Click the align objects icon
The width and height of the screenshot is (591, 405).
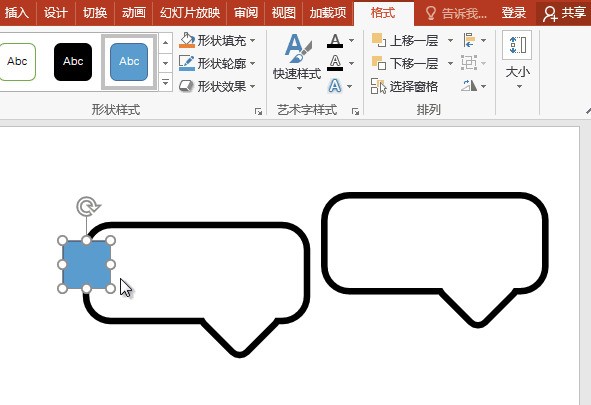469,40
